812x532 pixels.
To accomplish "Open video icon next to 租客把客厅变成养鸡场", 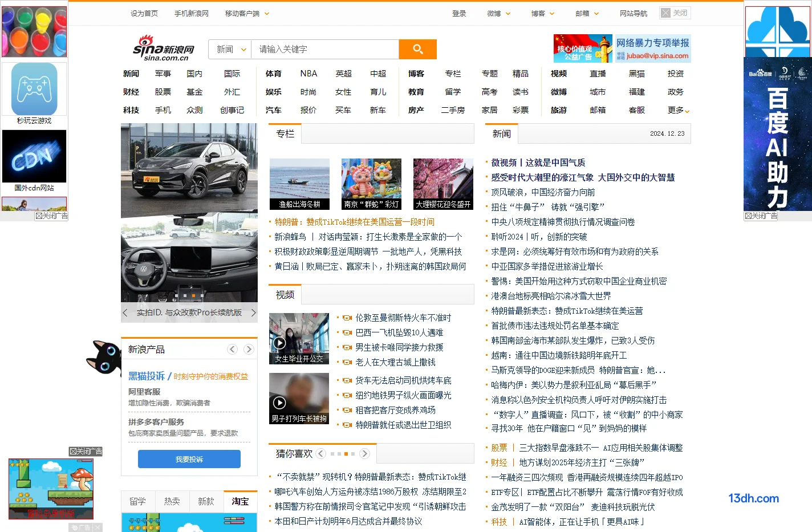I will tap(347, 410).
